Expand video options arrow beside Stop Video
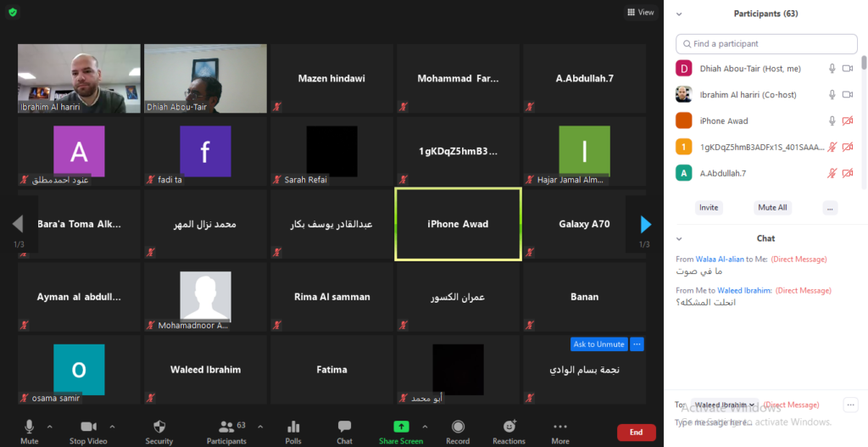 pos(113,427)
